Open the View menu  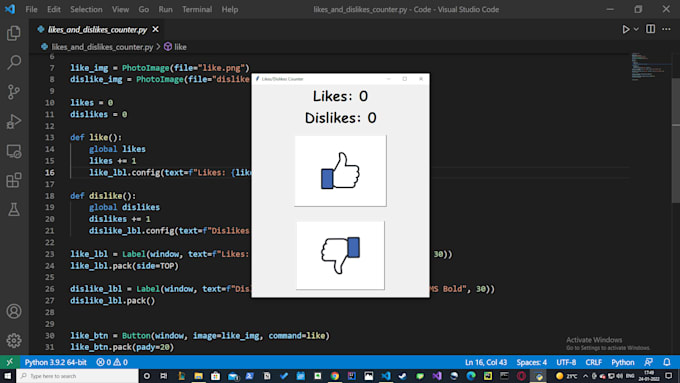point(120,9)
